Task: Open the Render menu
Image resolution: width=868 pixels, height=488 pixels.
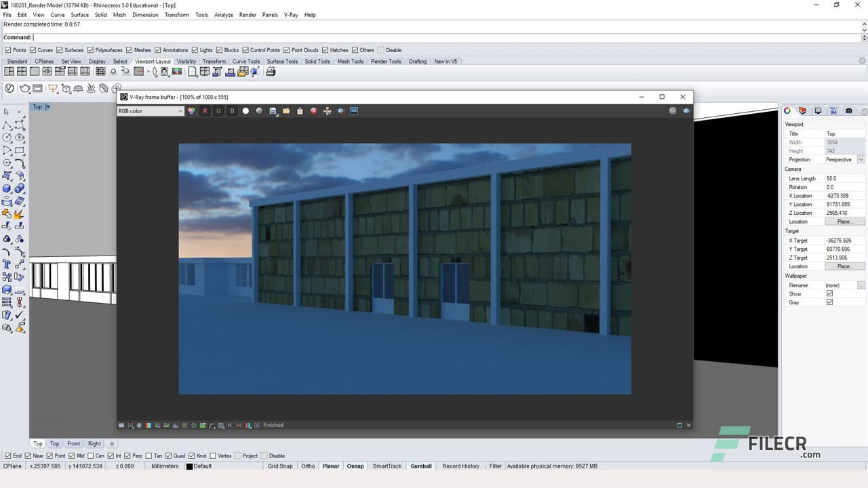Action: click(x=248, y=14)
